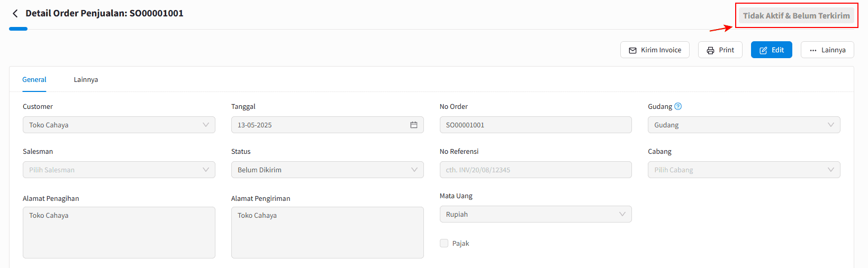868x268 pixels.
Task: Click the pencil icon on Edit button
Action: coord(763,50)
